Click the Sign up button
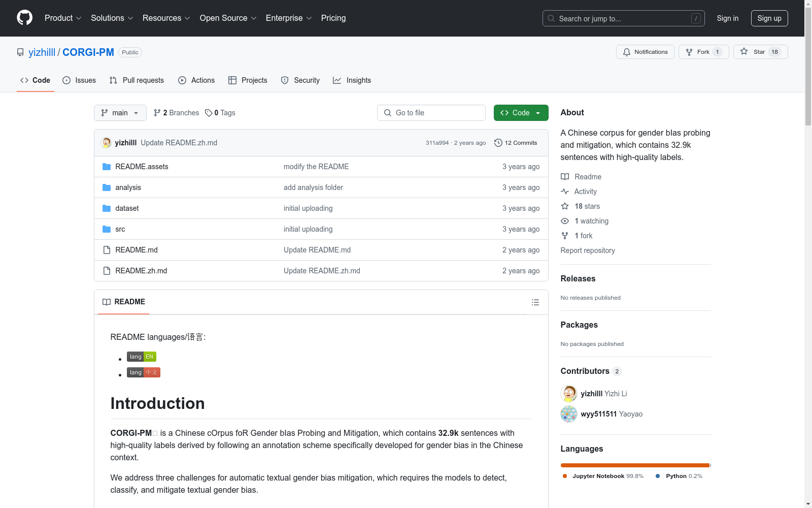 [x=769, y=18]
